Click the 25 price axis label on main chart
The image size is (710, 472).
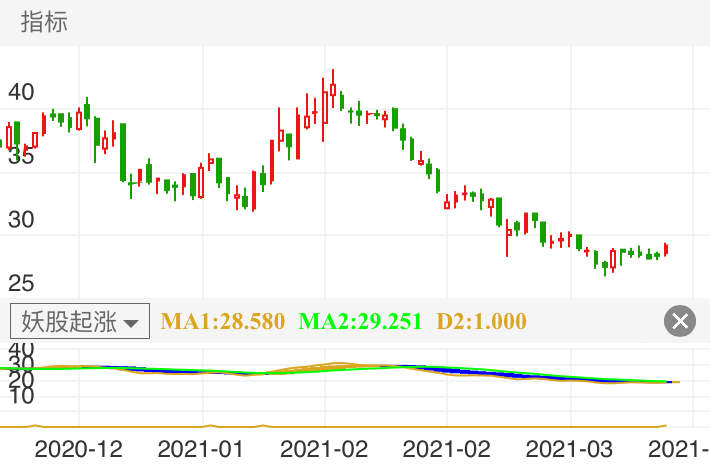[x=21, y=284]
